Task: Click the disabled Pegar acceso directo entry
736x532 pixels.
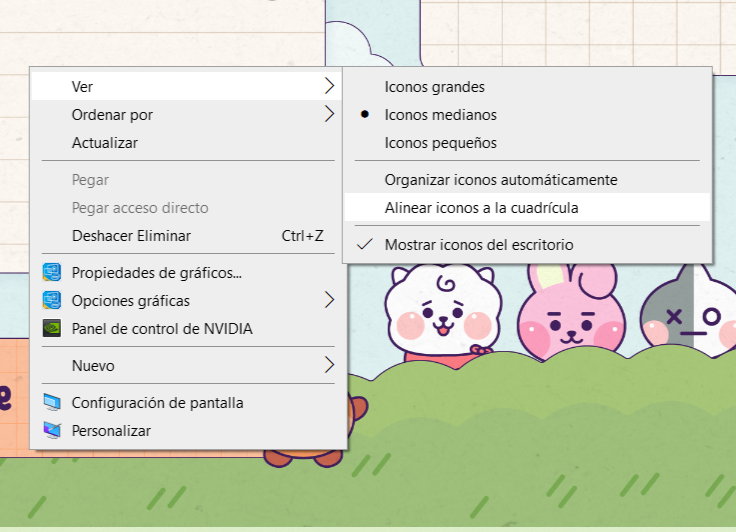Action: point(186,208)
